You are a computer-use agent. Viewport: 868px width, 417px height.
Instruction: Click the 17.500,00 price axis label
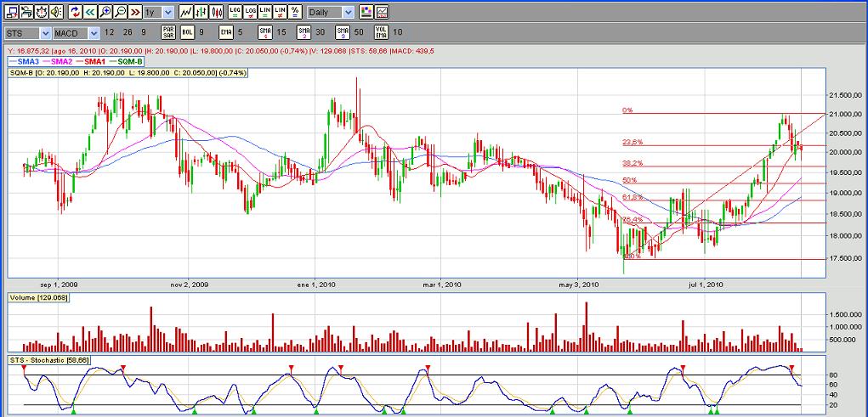(844, 258)
